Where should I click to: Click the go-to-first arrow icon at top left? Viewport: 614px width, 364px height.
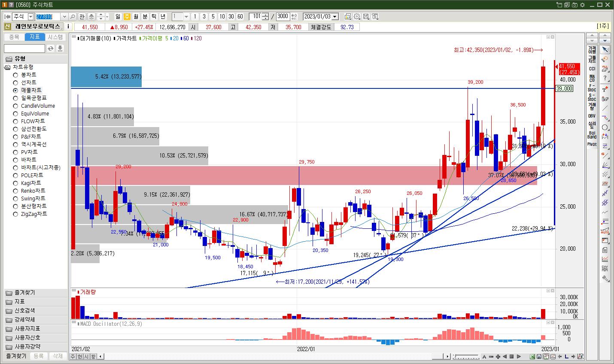click(x=7, y=16)
